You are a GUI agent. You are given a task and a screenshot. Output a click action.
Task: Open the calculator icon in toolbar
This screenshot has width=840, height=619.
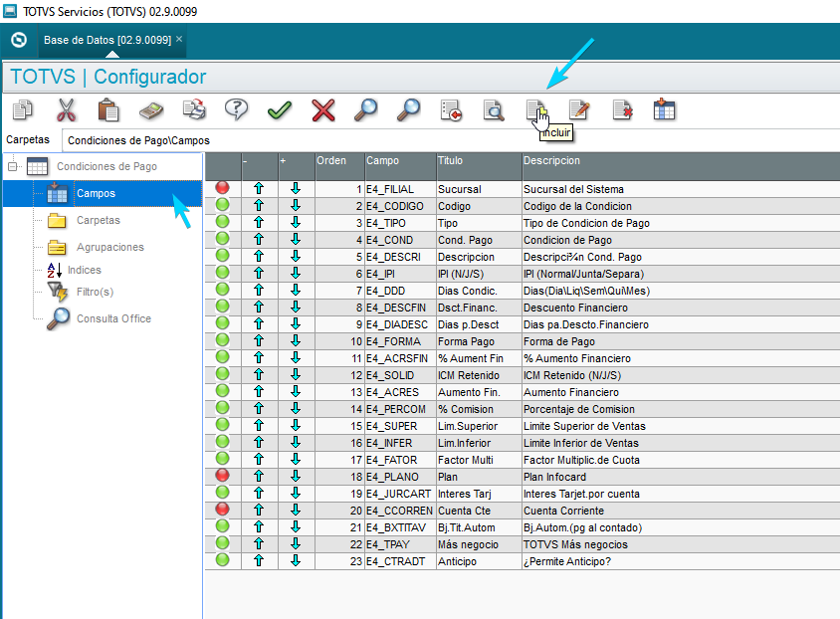pos(151,110)
